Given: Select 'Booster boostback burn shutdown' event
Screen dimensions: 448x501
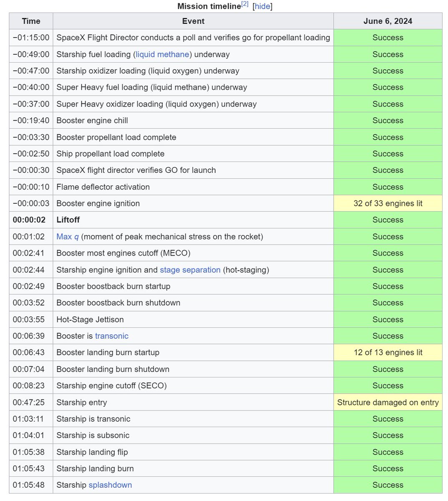Looking at the screenshot, I should coord(118,303).
